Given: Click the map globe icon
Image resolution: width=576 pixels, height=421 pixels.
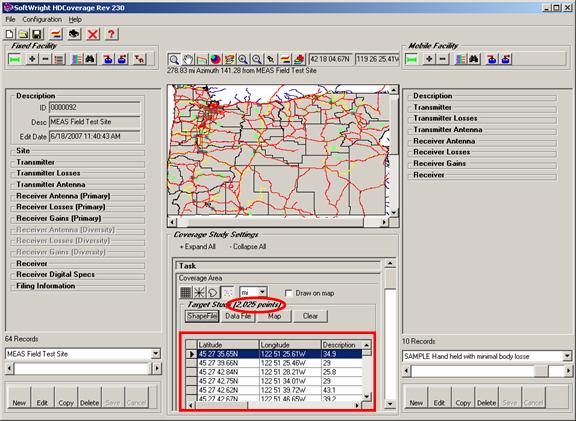Looking at the screenshot, I should pyautogui.click(x=216, y=59).
